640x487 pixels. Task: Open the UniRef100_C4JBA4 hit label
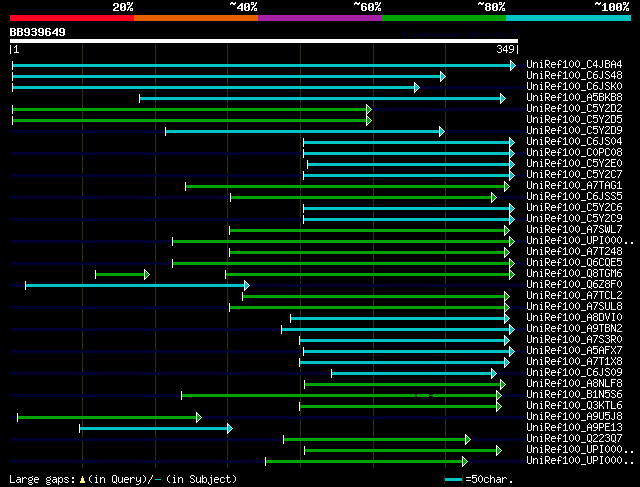[574, 64]
